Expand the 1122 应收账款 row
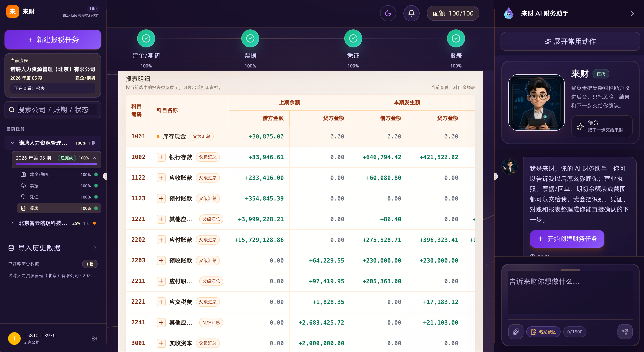644x352 pixels. 161,178
